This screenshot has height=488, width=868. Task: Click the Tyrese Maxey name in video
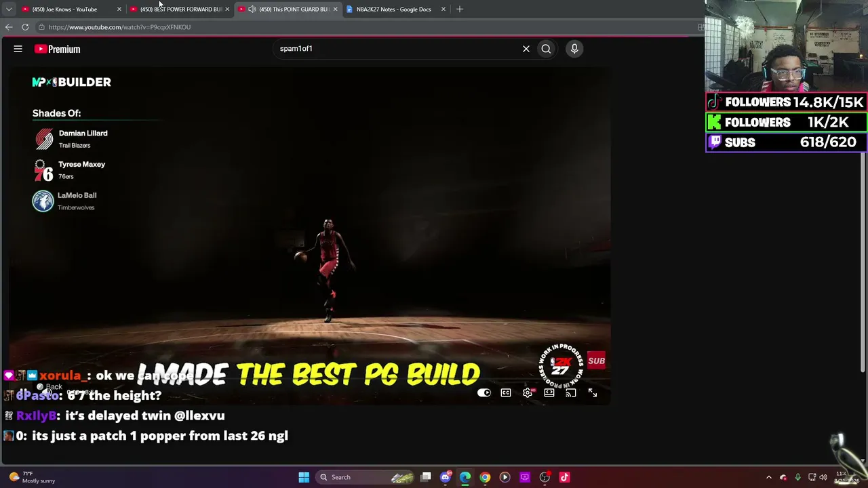coord(81,165)
